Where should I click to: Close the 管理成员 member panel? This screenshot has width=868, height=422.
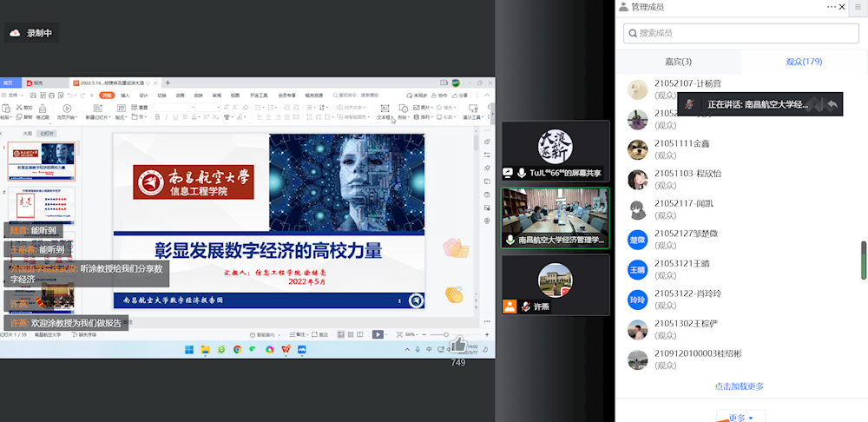[x=842, y=7]
